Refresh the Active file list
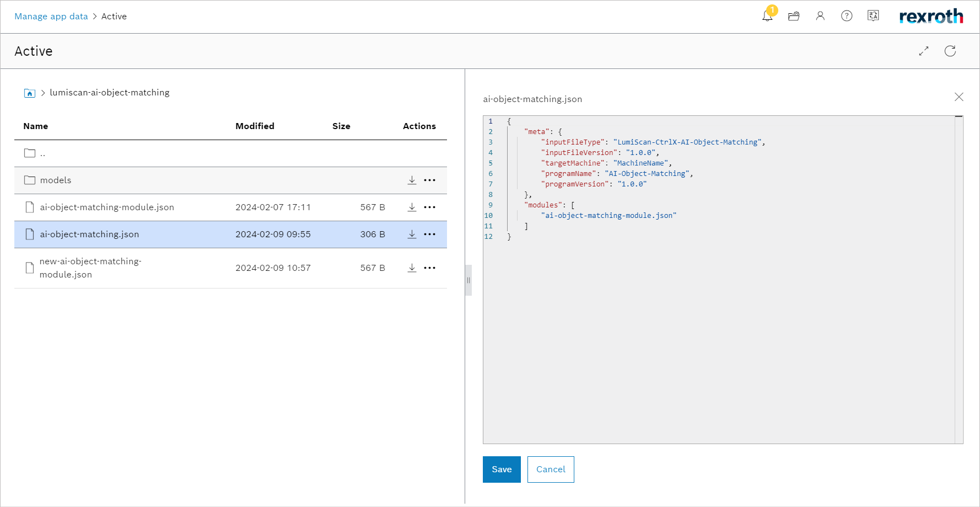The height and width of the screenshot is (507, 980). tap(950, 51)
